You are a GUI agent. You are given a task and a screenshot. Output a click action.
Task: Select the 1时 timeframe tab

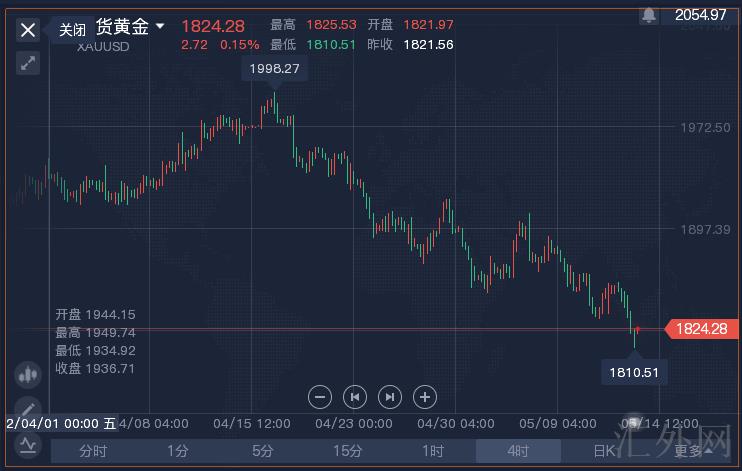(432, 451)
